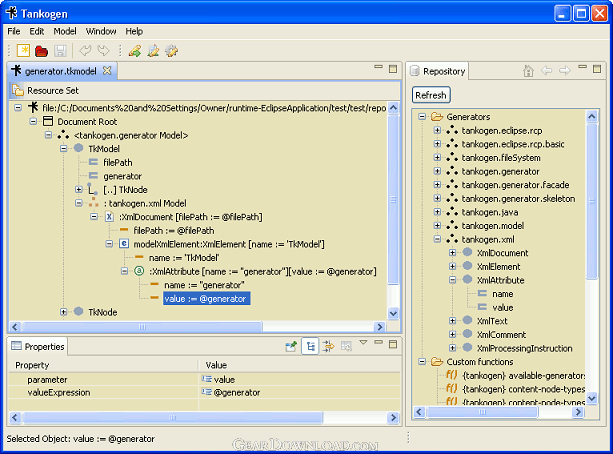Minimize the generator.tkmodel editor panel
613x454 pixels.
[x=378, y=67]
